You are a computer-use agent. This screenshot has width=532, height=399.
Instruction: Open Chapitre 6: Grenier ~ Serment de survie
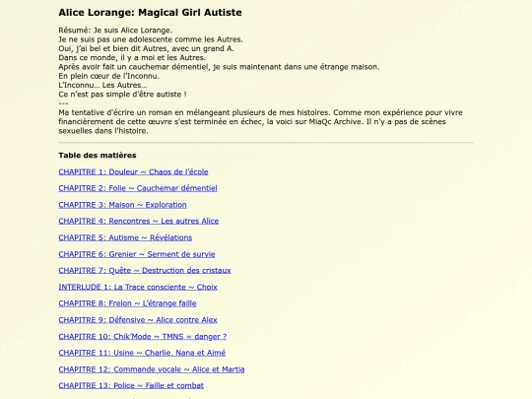pos(137,254)
